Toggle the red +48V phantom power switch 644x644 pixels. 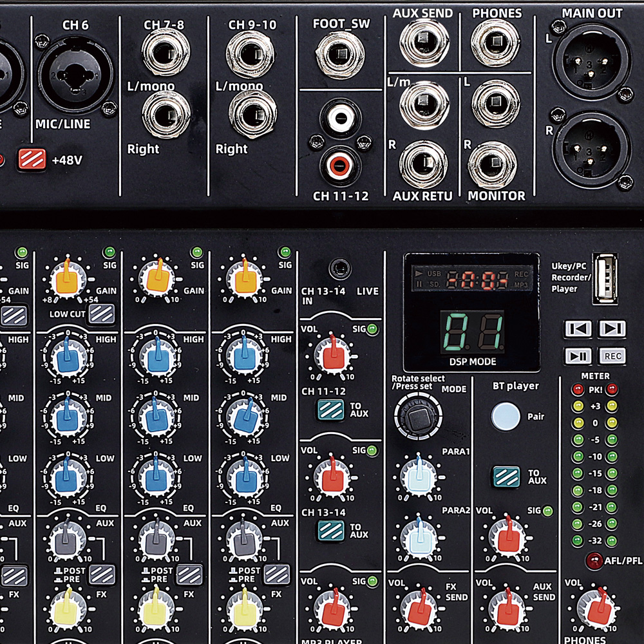point(32,158)
